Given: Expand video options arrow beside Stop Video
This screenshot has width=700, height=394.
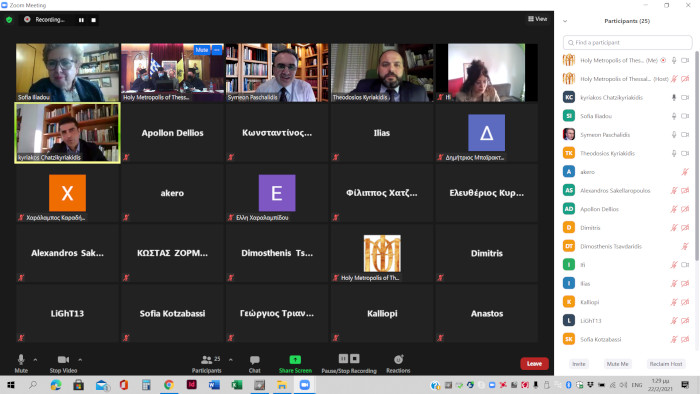Looking at the screenshot, I should (80, 360).
